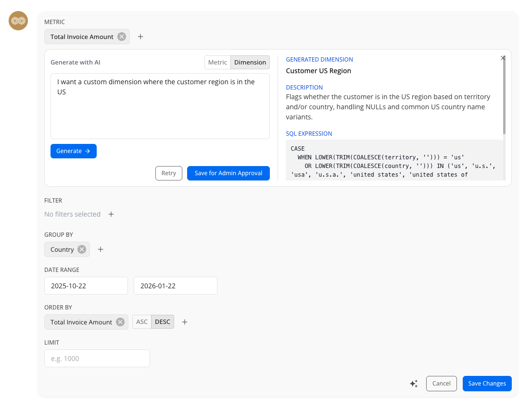Click the AI sparkle icon near Cancel
Image resolution: width=532 pixels, height=412 pixels.
414,384
